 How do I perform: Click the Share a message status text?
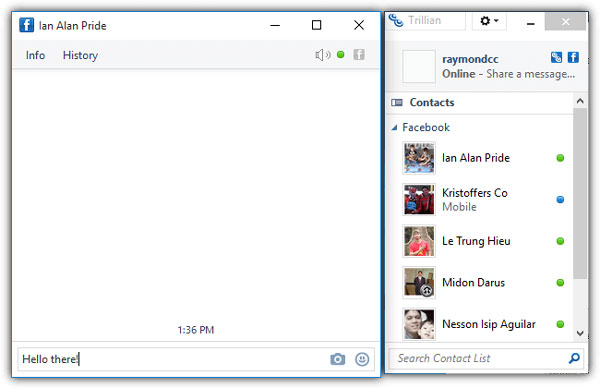click(x=530, y=74)
